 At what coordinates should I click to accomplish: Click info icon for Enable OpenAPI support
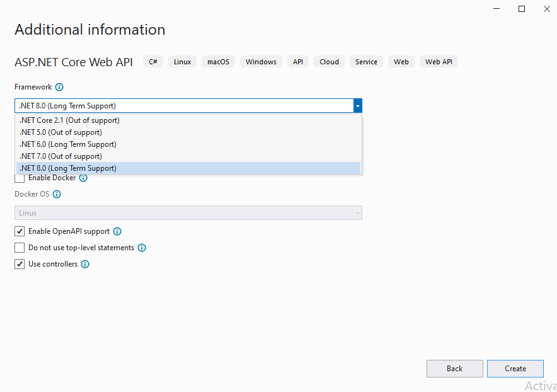pyautogui.click(x=117, y=231)
